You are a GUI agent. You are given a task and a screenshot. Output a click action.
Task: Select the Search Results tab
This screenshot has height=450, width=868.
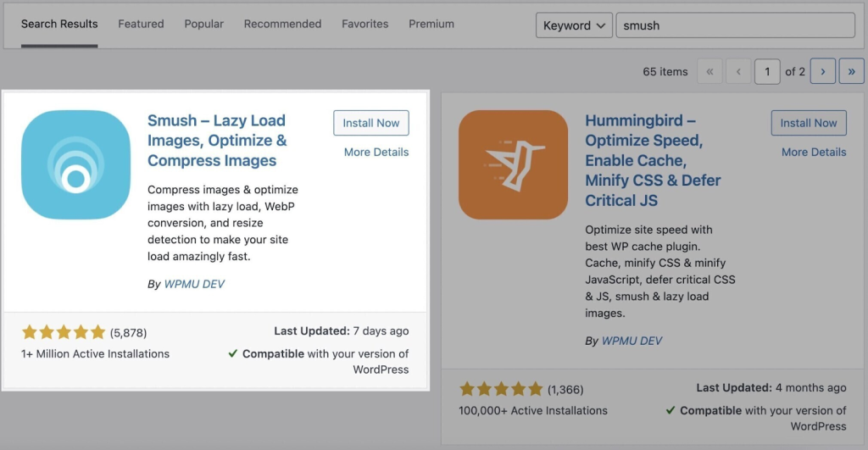click(59, 24)
